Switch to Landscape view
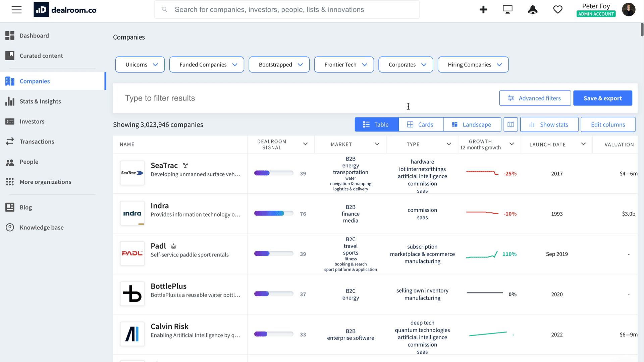The image size is (644, 362). tap(472, 124)
